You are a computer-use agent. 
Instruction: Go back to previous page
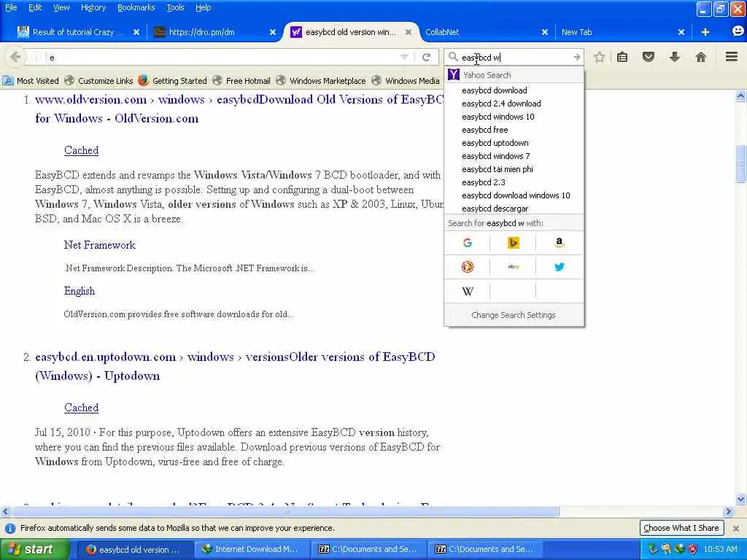15,57
